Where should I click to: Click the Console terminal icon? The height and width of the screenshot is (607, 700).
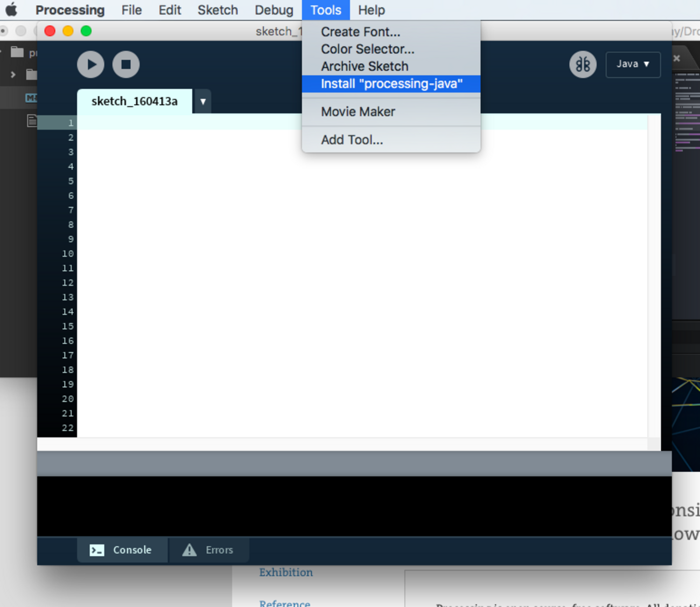coord(97,550)
